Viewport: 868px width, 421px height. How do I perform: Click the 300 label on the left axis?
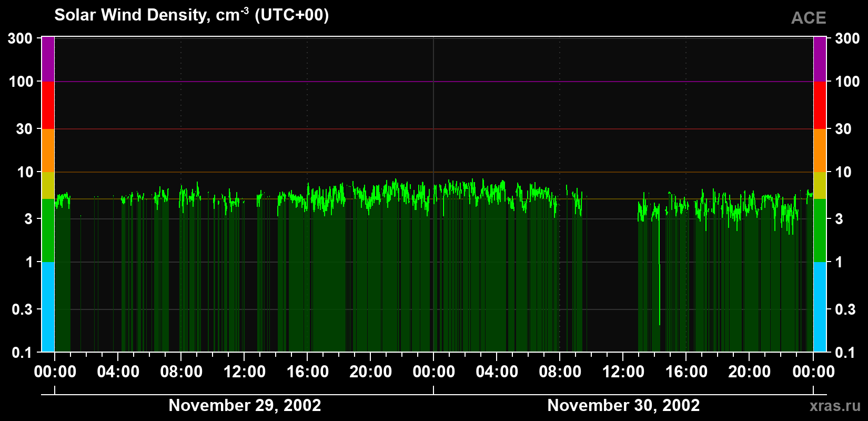[x=21, y=38]
